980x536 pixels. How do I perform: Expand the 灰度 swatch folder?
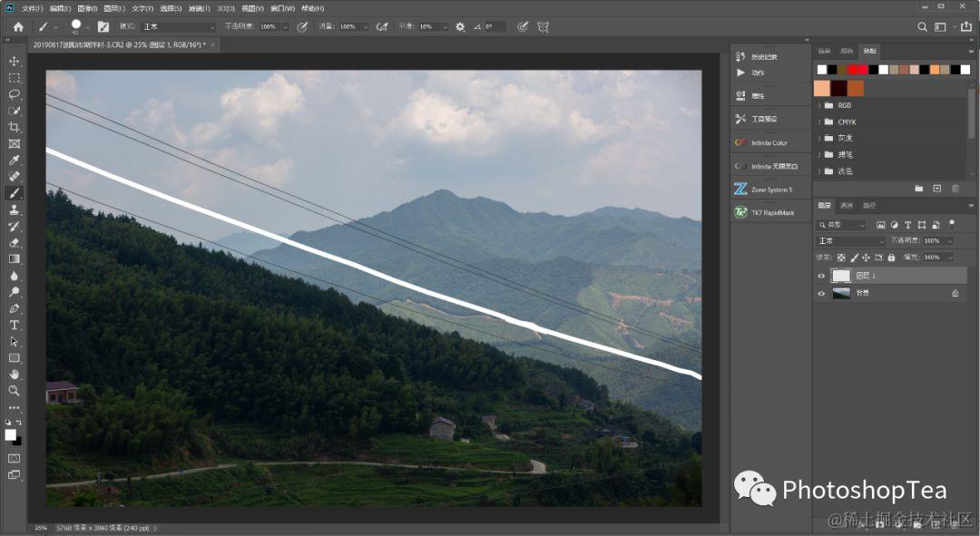click(x=819, y=138)
